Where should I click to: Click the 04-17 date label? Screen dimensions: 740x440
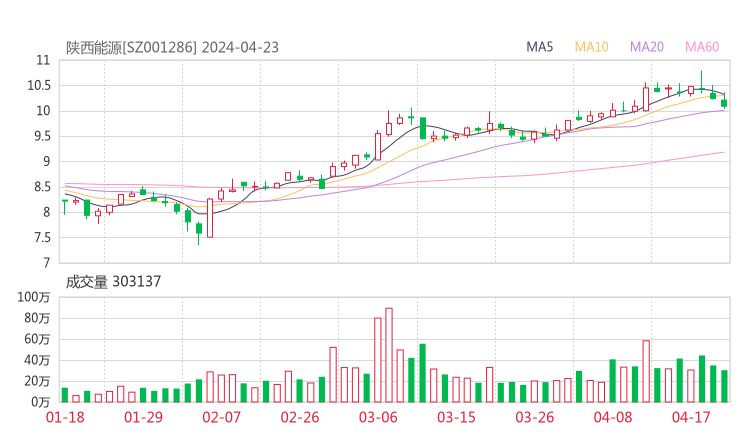pos(691,417)
